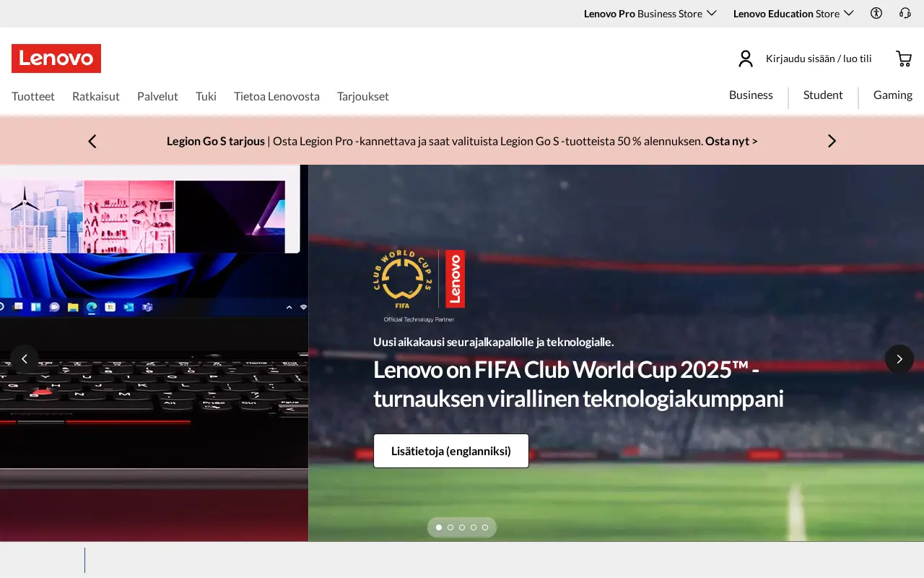Open the Tietoa Lenovosta menu
The height and width of the screenshot is (578, 924).
[x=276, y=96]
